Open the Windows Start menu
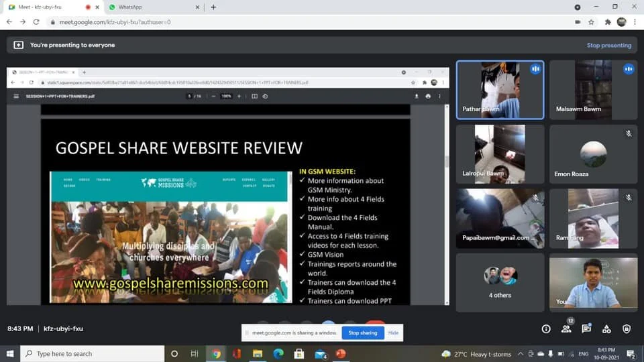The image size is (644, 362). pyautogui.click(x=10, y=354)
